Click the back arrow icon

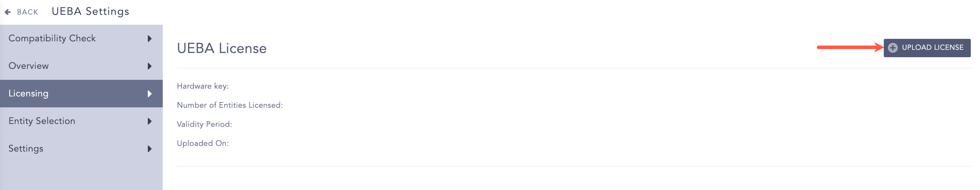pyautogui.click(x=8, y=12)
